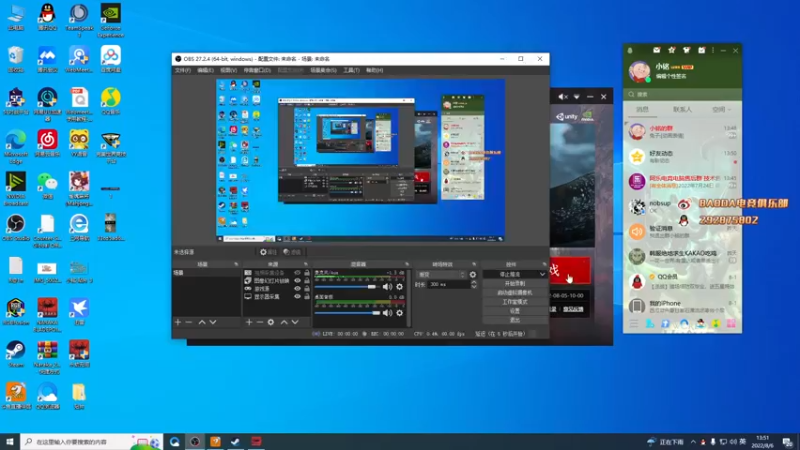
Task: Open QQ Zone star icon in QQ header
Action: [671, 50]
